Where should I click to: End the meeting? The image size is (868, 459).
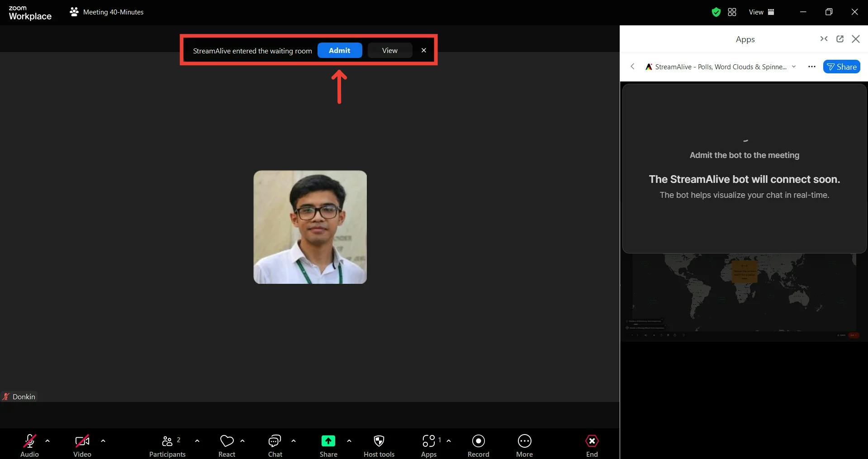tap(592, 445)
